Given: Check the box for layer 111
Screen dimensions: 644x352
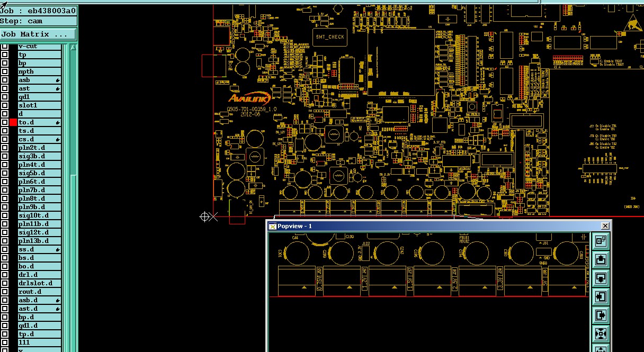Looking at the screenshot, I should (5, 342).
